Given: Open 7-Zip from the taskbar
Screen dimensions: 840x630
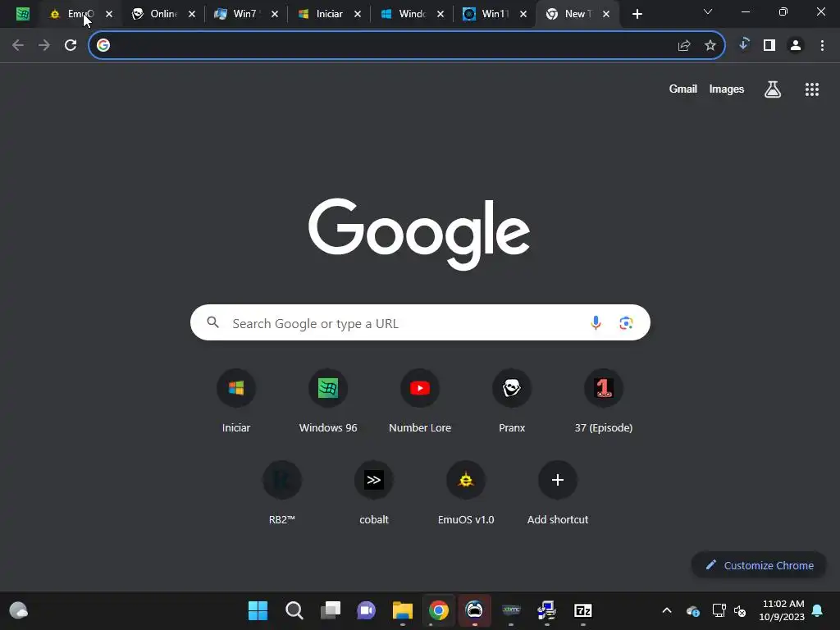Looking at the screenshot, I should click(x=583, y=610).
